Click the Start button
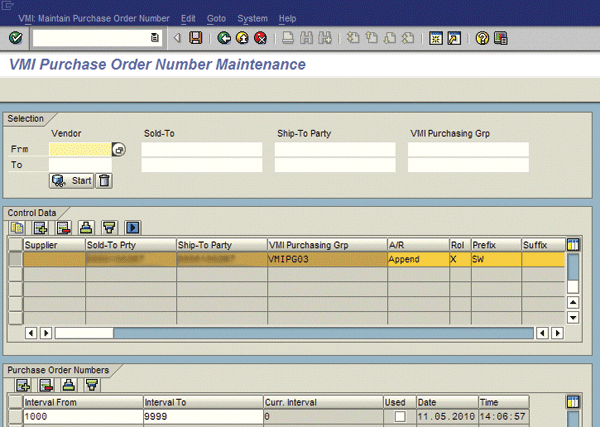This screenshot has width=600, height=427. [72, 181]
